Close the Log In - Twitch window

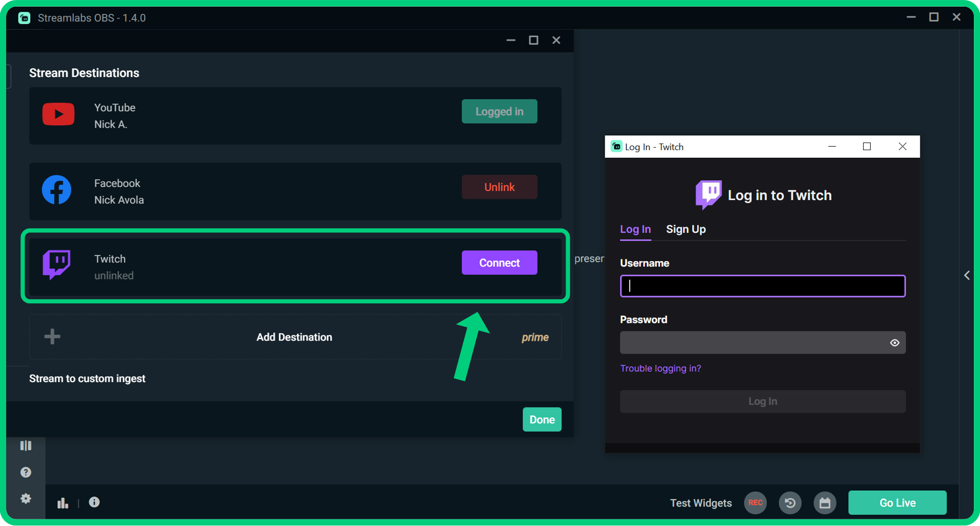[902, 147]
